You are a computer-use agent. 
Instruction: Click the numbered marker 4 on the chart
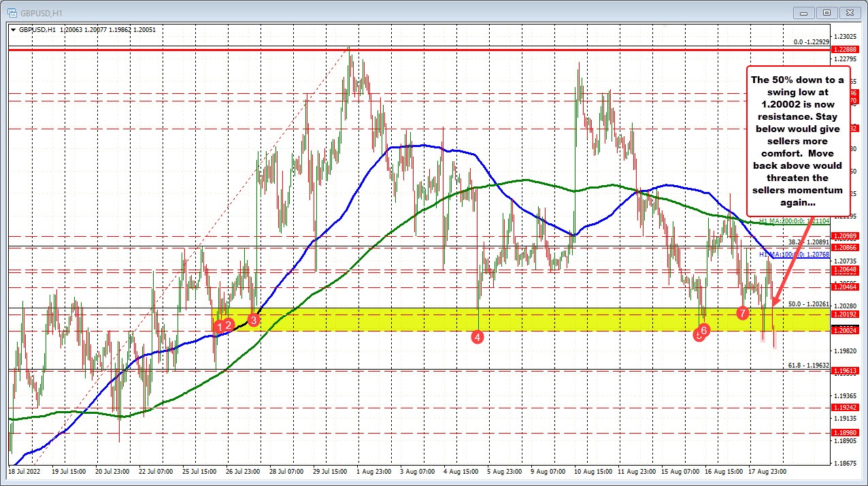[477, 337]
